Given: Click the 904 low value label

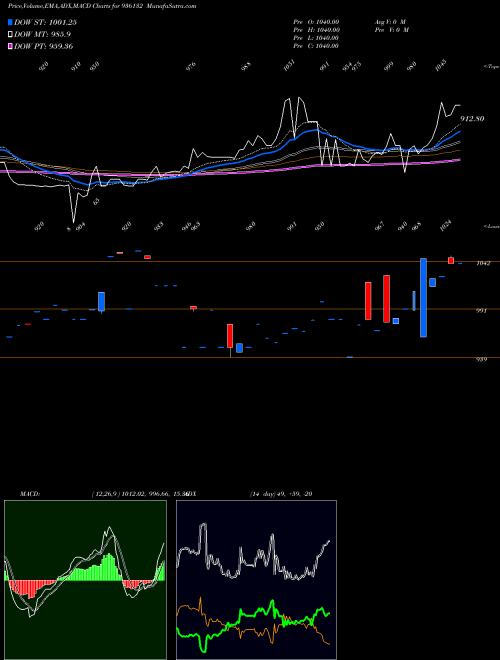Looking at the screenshot, I should 80,226.
